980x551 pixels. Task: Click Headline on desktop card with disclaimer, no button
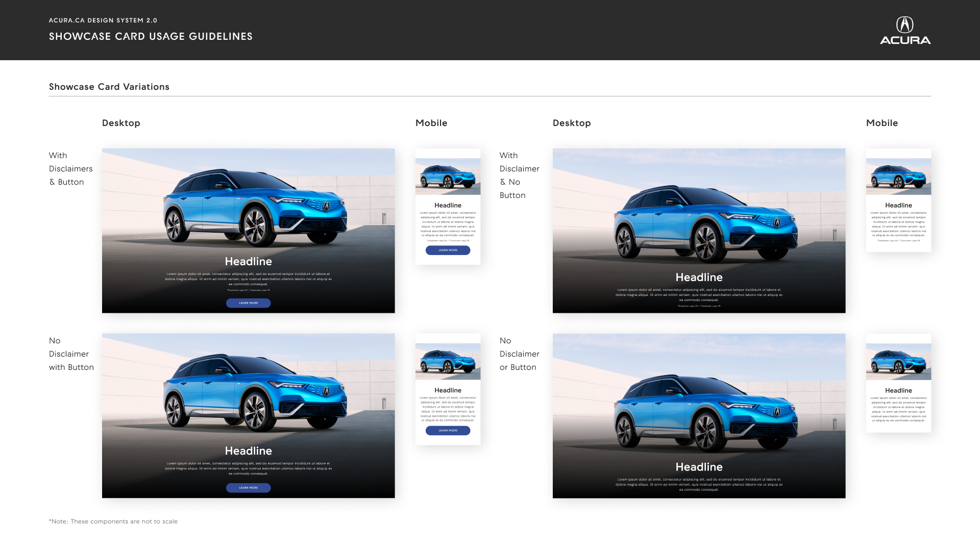click(x=699, y=277)
